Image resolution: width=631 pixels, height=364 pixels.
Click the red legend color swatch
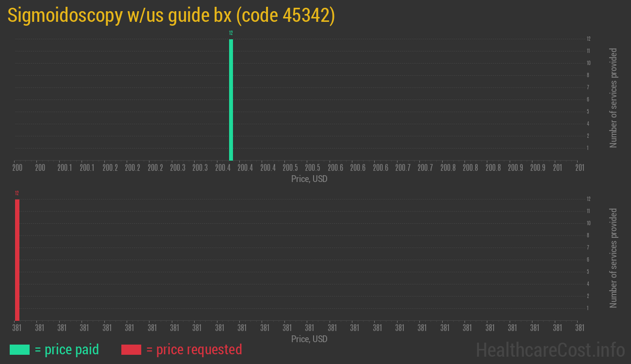pyautogui.click(x=131, y=349)
